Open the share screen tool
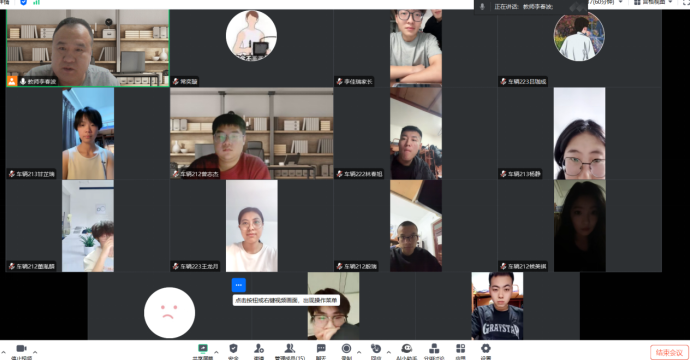 tap(203, 349)
